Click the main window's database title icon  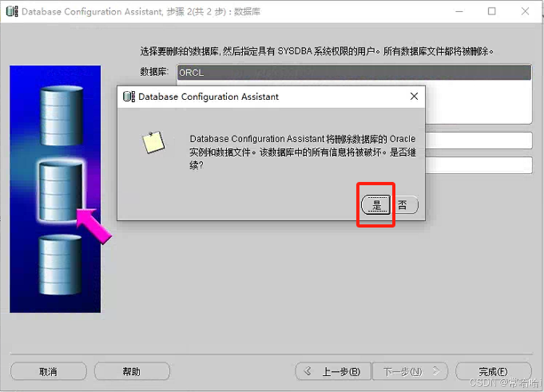pyautogui.click(x=12, y=12)
